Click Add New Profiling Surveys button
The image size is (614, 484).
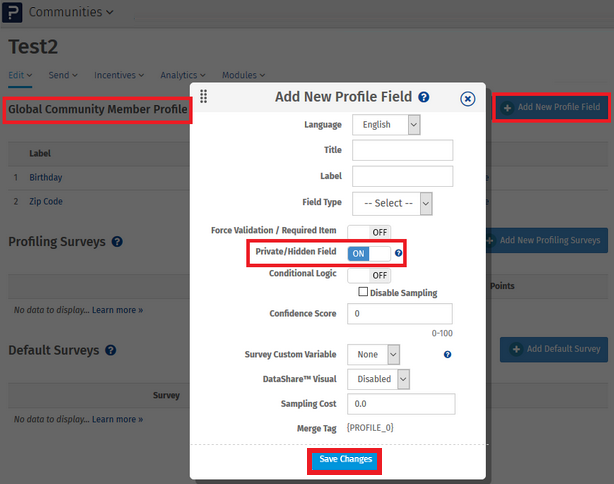pos(546,240)
